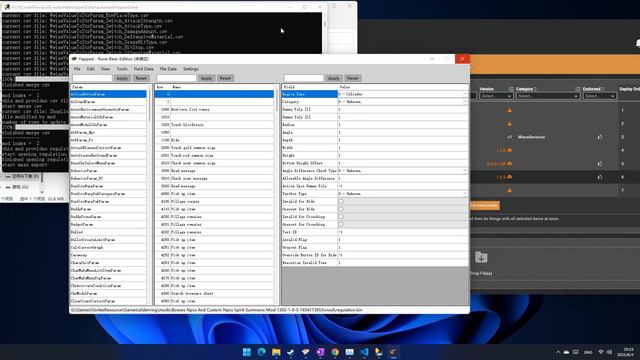Click warning triangle in Vortex row 2
Image resolution: width=640 pixels, height=360 pixels.
click(x=509, y=124)
